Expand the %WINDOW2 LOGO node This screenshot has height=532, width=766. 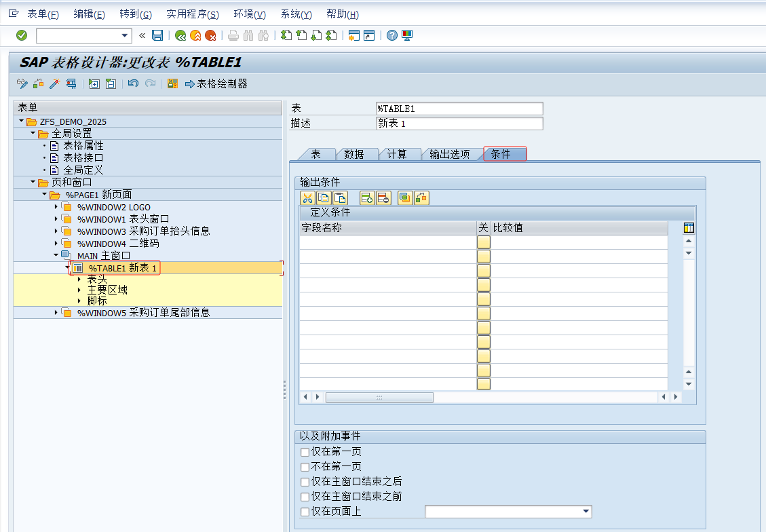click(56, 207)
